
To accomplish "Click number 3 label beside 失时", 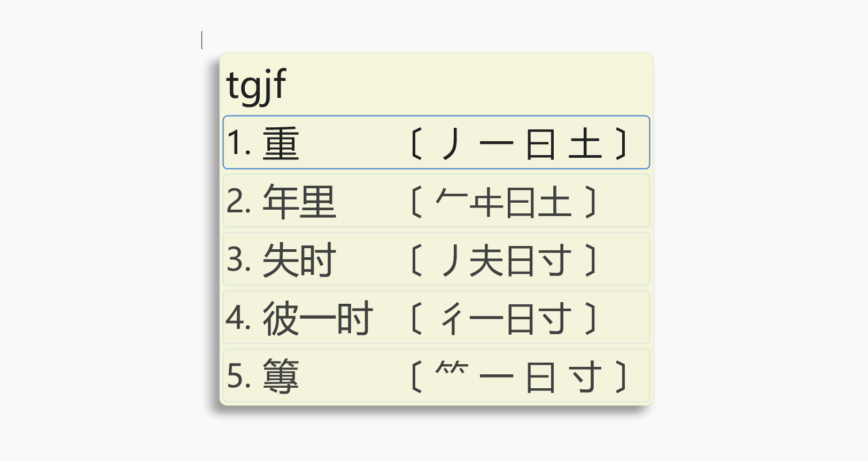I will point(238,260).
